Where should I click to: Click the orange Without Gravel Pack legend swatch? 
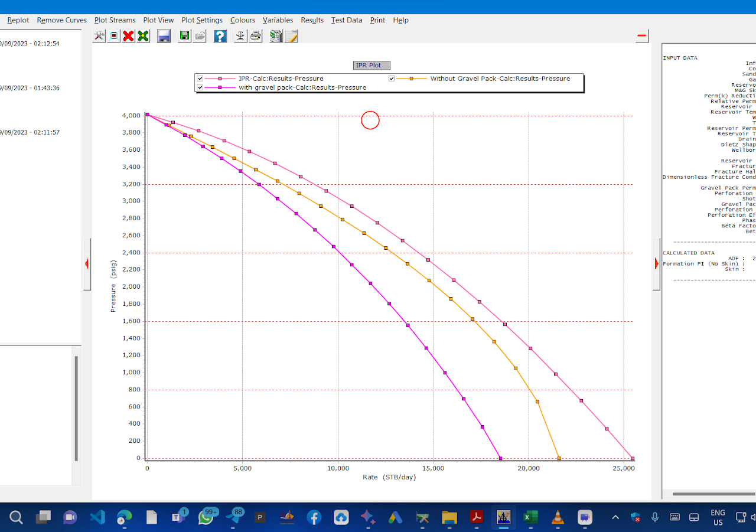point(411,79)
